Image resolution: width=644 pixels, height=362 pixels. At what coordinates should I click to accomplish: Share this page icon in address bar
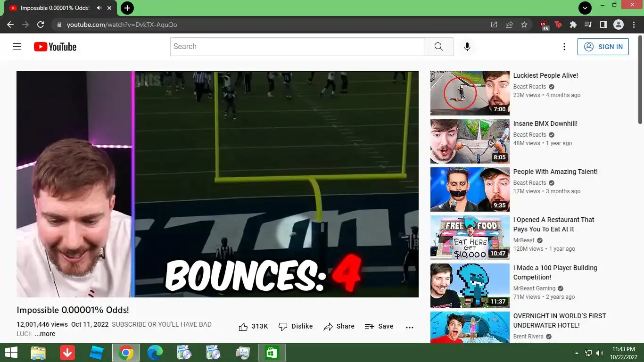click(509, 25)
